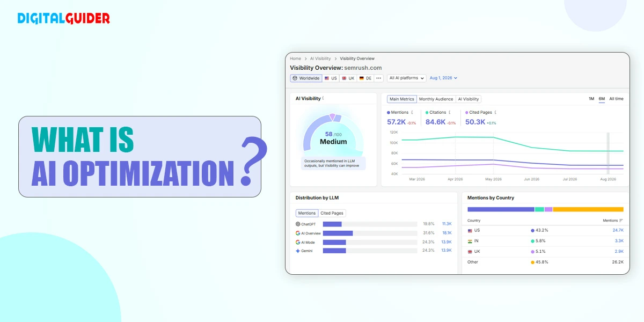Toggle the Cited Pages series legend dot

click(466, 113)
